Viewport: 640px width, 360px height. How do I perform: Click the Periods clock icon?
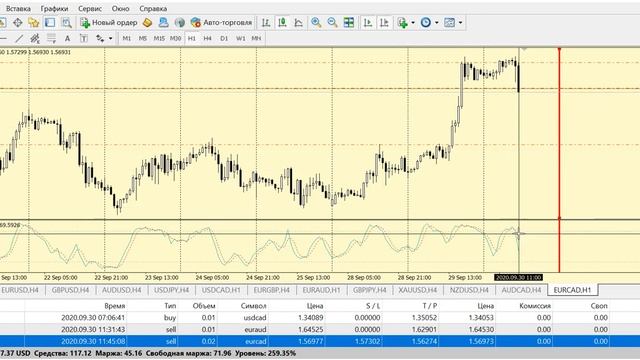426,23
